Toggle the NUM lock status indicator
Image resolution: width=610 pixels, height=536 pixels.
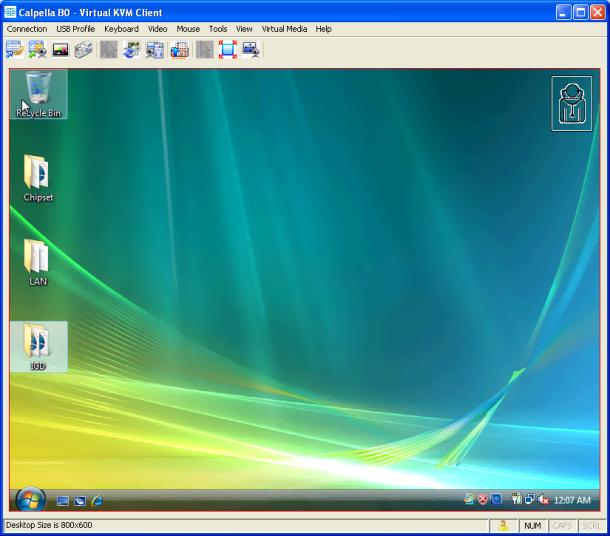tap(533, 526)
